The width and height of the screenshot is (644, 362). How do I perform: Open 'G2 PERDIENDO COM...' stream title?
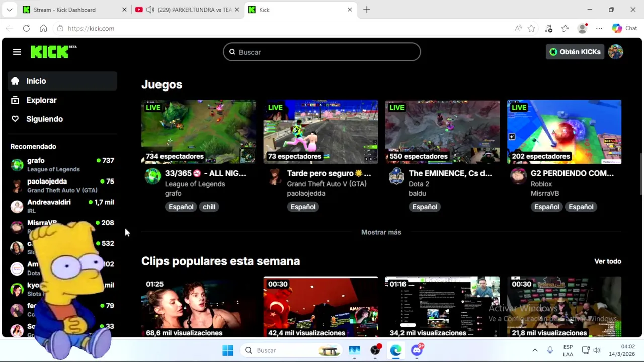pyautogui.click(x=572, y=173)
